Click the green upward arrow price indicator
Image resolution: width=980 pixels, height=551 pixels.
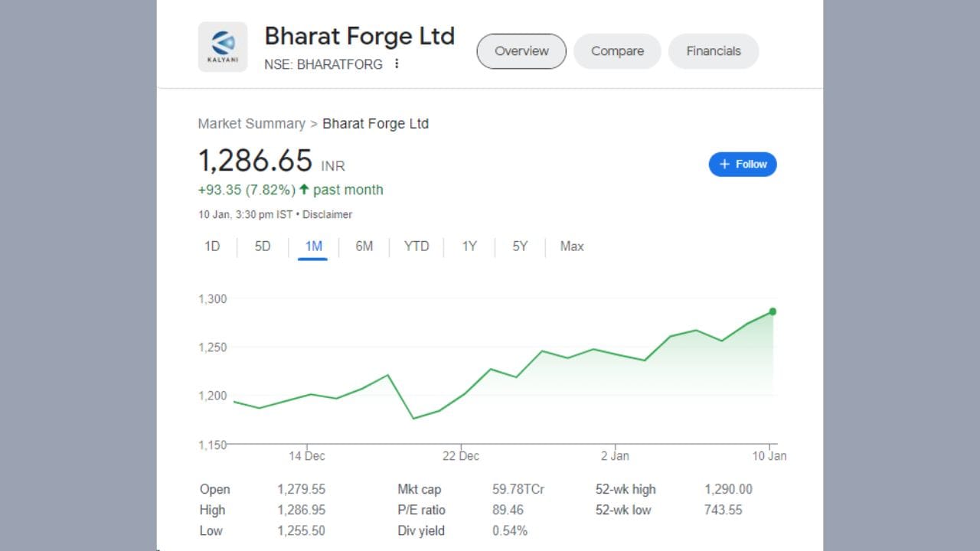tap(304, 190)
